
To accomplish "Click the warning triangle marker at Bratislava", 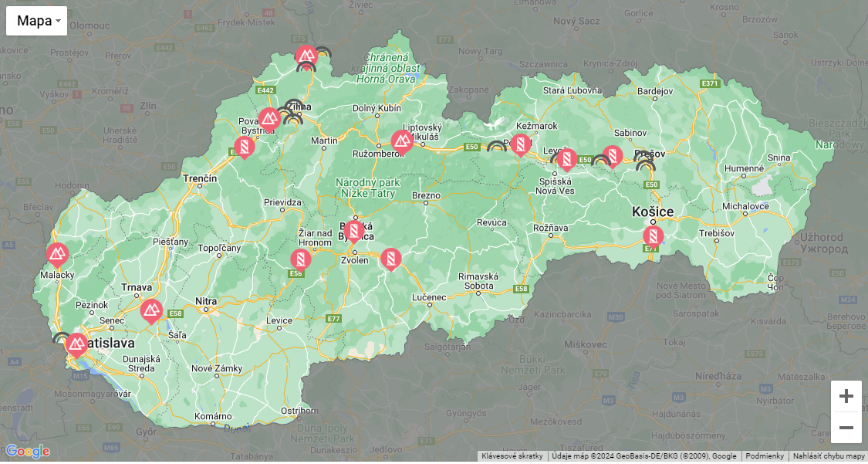I will point(76,344).
